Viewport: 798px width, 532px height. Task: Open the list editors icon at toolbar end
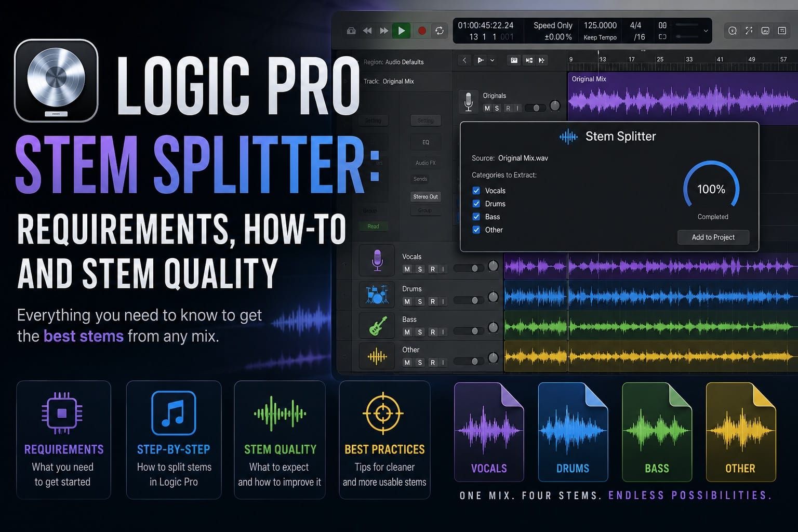pyautogui.click(x=782, y=31)
